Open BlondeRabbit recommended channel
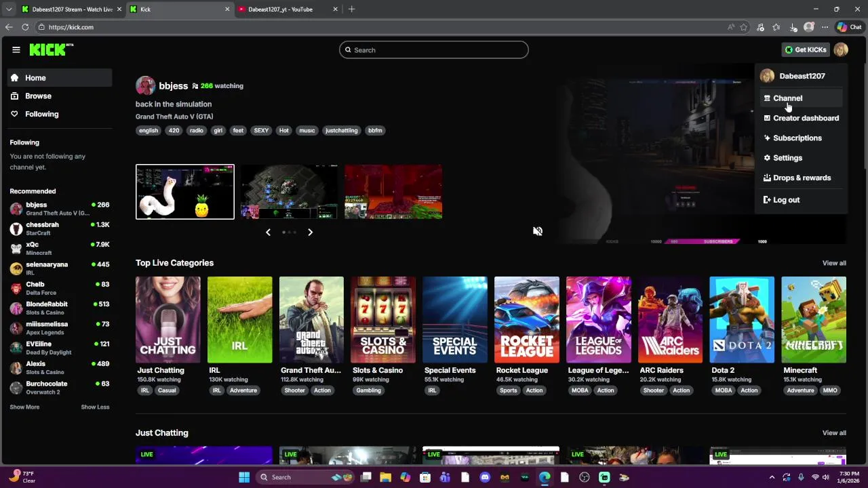The width and height of the screenshot is (868, 488). point(60,308)
